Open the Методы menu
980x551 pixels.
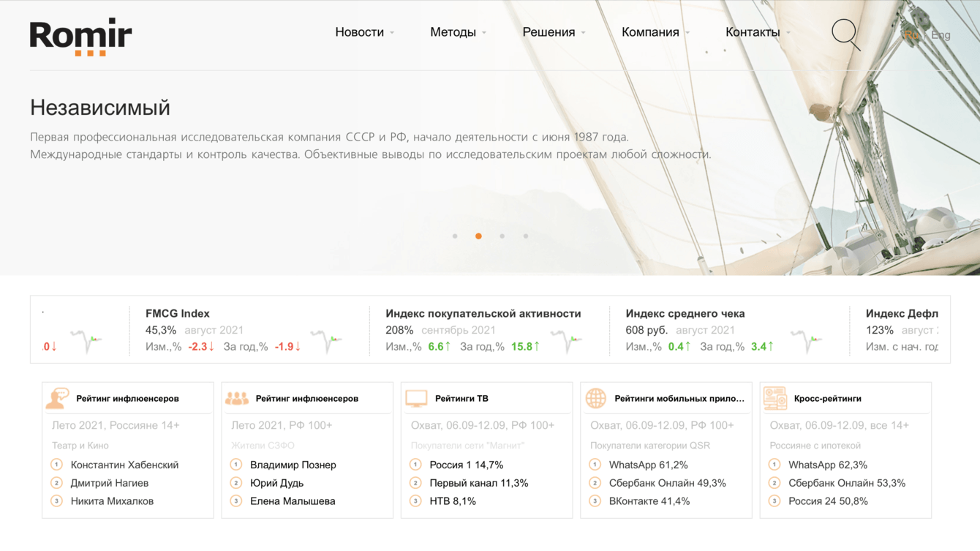(x=453, y=32)
